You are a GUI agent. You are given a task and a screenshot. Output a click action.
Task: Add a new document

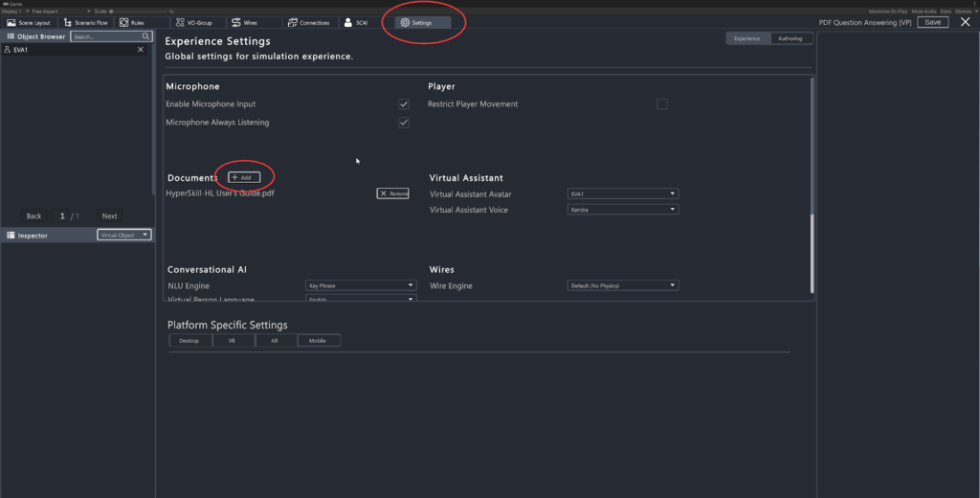click(x=243, y=177)
